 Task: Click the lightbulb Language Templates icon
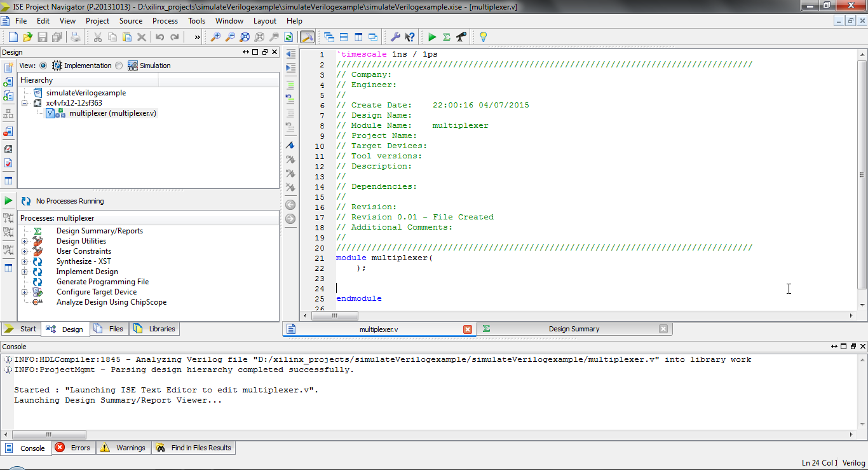(483, 38)
